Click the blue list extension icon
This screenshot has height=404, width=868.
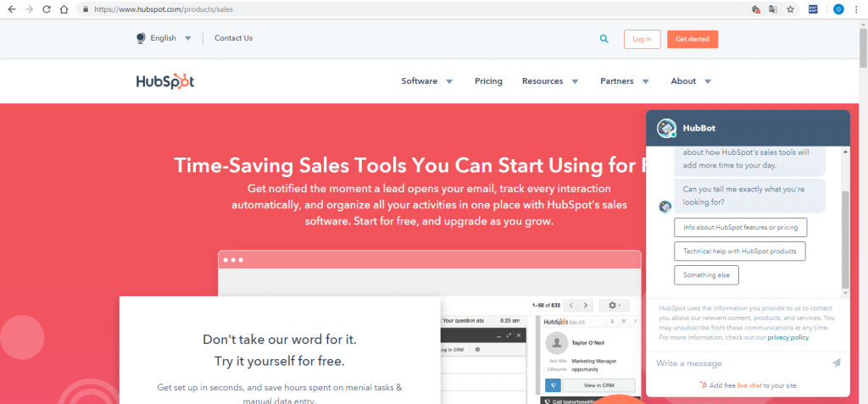(813, 9)
